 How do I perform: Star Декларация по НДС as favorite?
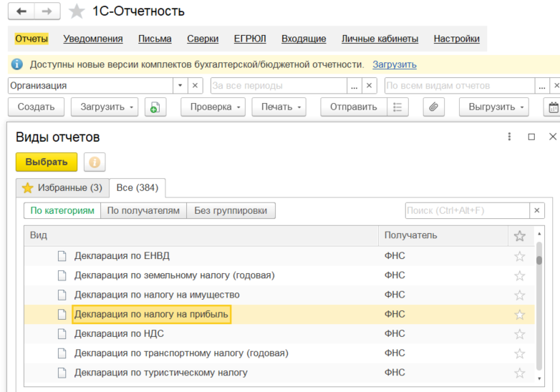pos(520,334)
